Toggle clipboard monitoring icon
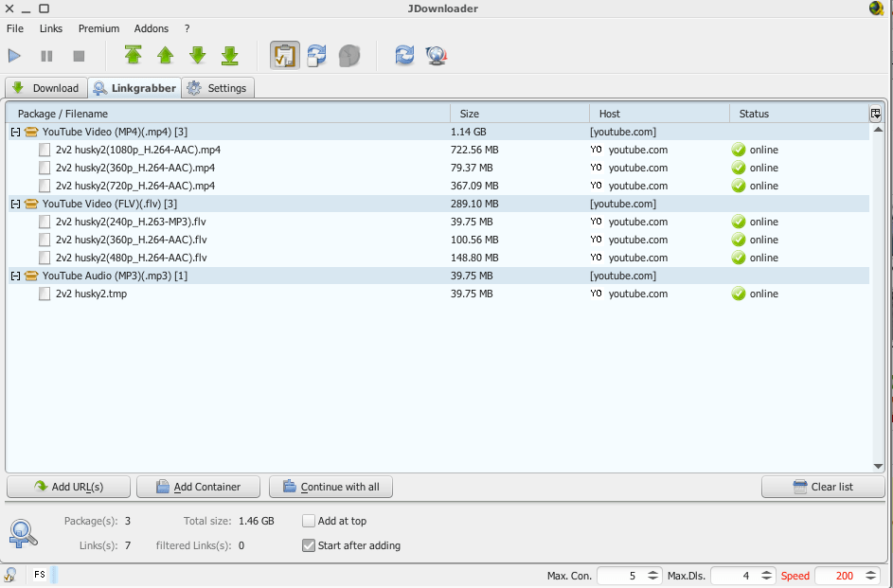 [285, 55]
